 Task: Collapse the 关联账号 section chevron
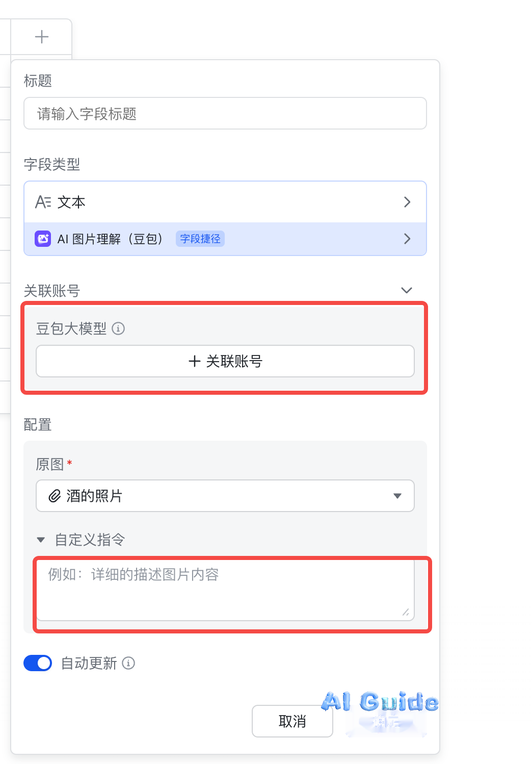click(407, 290)
